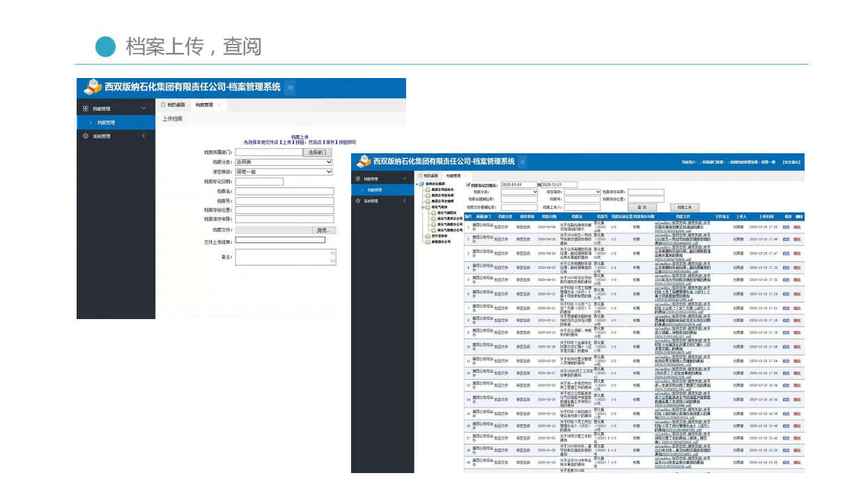Click the folder icon beside 集团公司综合办 tree node
Screen dimensions: 868x487
(427, 189)
